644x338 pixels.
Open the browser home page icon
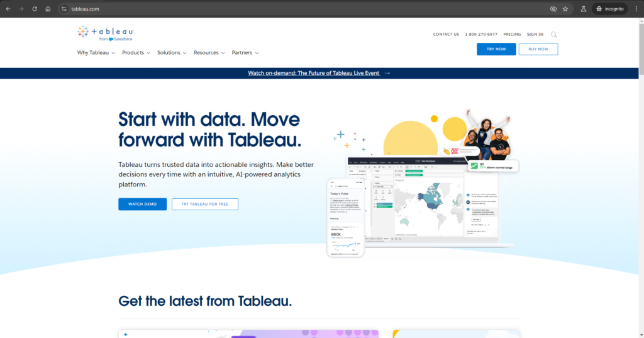click(x=48, y=9)
